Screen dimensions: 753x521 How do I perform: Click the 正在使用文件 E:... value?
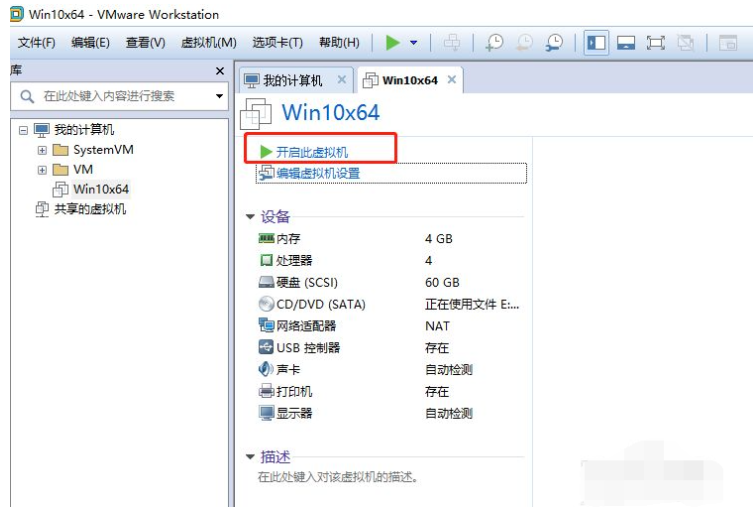pyautogui.click(x=472, y=304)
